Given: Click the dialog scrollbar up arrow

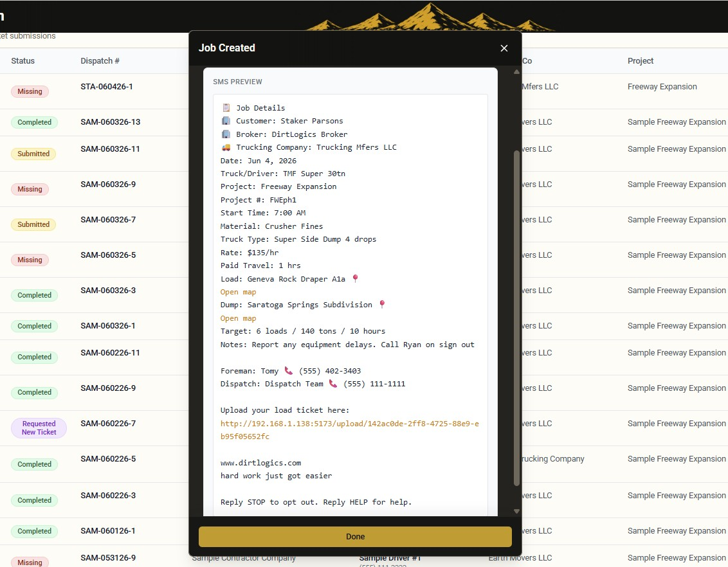Looking at the screenshot, I should pyautogui.click(x=516, y=72).
